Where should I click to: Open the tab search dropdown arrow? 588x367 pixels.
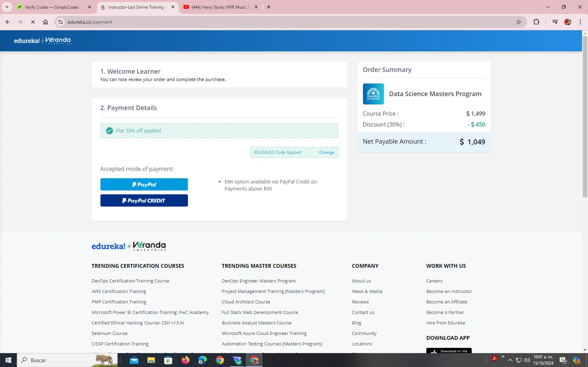coord(7,7)
